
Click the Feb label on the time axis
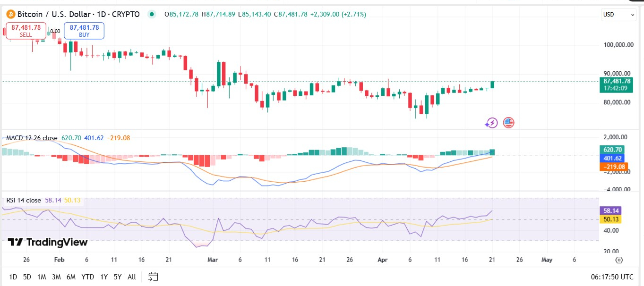pos(59,260)
